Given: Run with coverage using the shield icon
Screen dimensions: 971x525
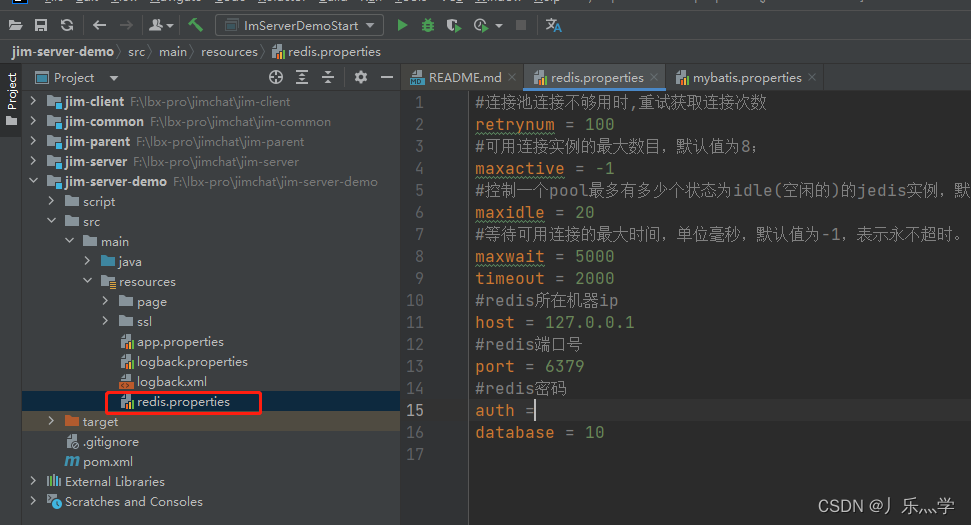Looking at the screenshot, I should pyautogui.click(x=454, y=25).
